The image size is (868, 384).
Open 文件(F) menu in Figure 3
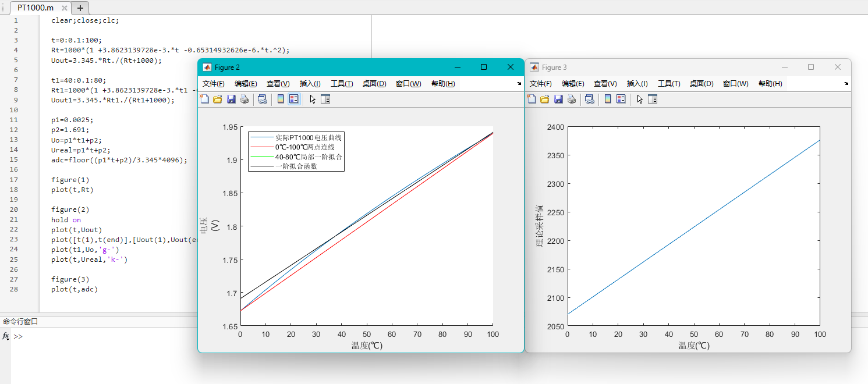coord(541,84)
